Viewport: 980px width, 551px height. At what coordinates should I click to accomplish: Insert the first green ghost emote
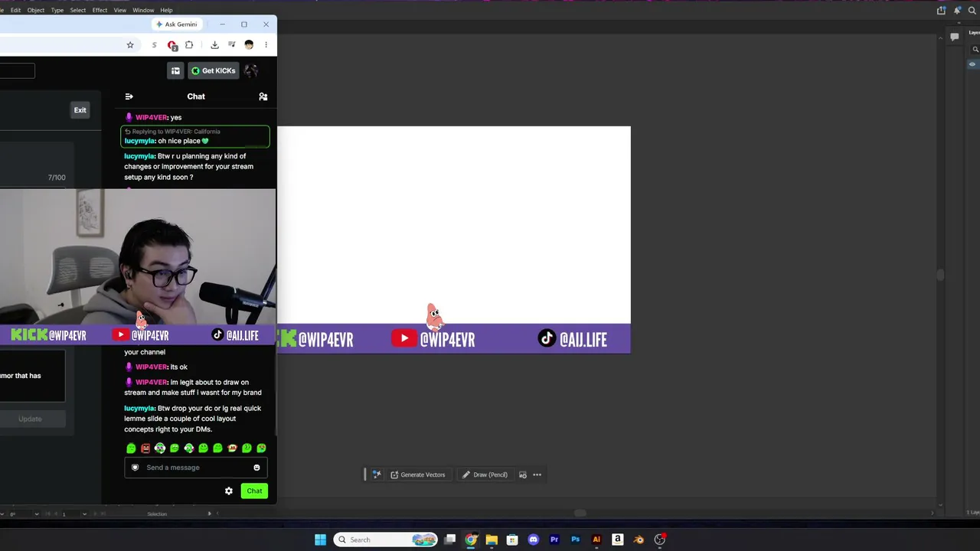(x=131, y=448)
